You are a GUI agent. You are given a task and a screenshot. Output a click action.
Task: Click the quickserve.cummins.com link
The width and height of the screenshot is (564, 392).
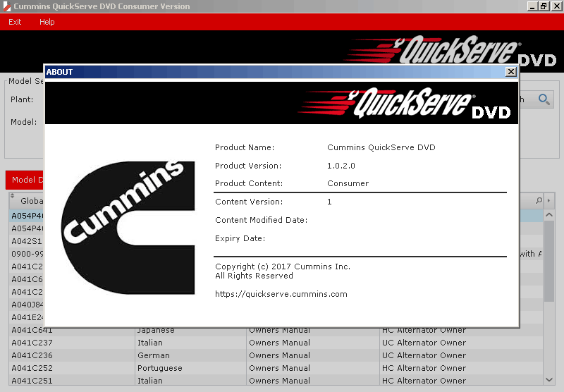[x=281, y=294]
